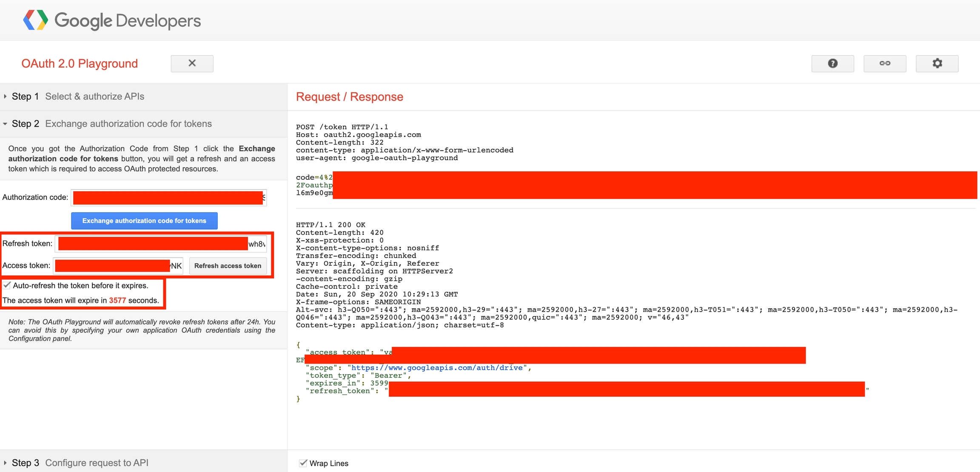Uncheck the Wrap Lines checkbox
The height and width of the screenshot is (472, 980).
click(303, 463)
